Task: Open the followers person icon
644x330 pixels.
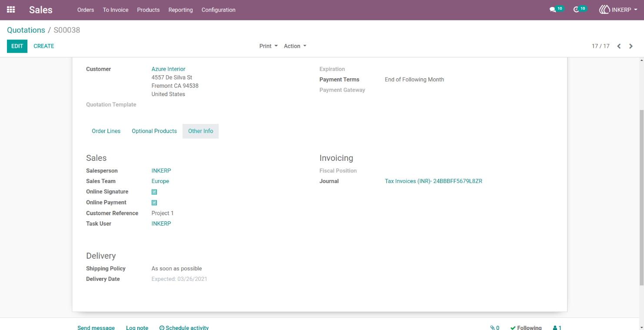Action: click(x=555, y=328)
